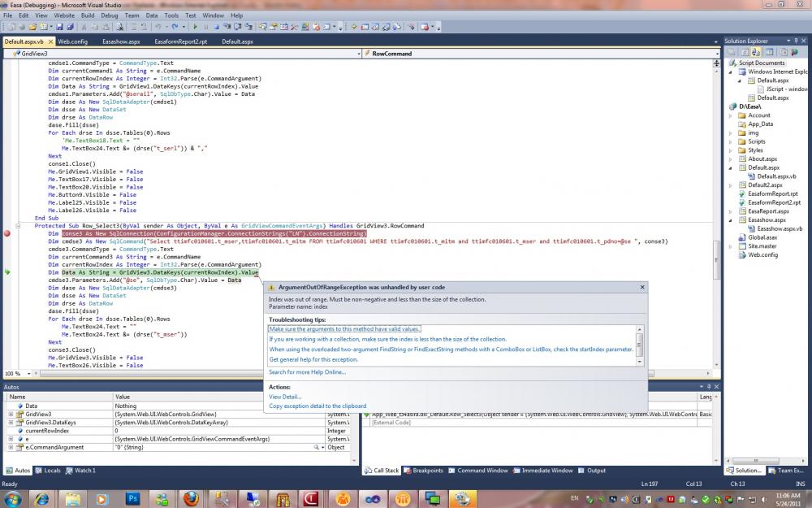This screenshot has height=508, width=812.
Task: Open the File menu
Action: [x=8, y=15]
